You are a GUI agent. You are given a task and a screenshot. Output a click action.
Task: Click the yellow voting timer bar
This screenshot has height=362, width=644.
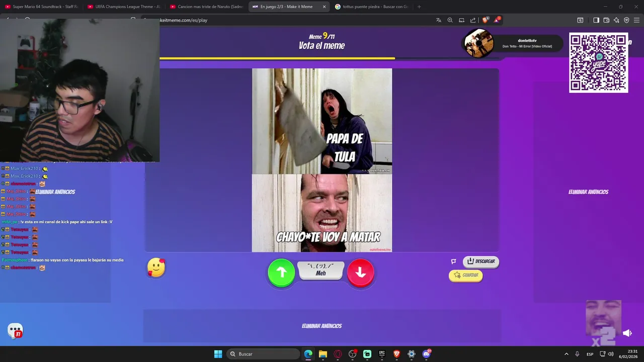click(x=277, y=58)
